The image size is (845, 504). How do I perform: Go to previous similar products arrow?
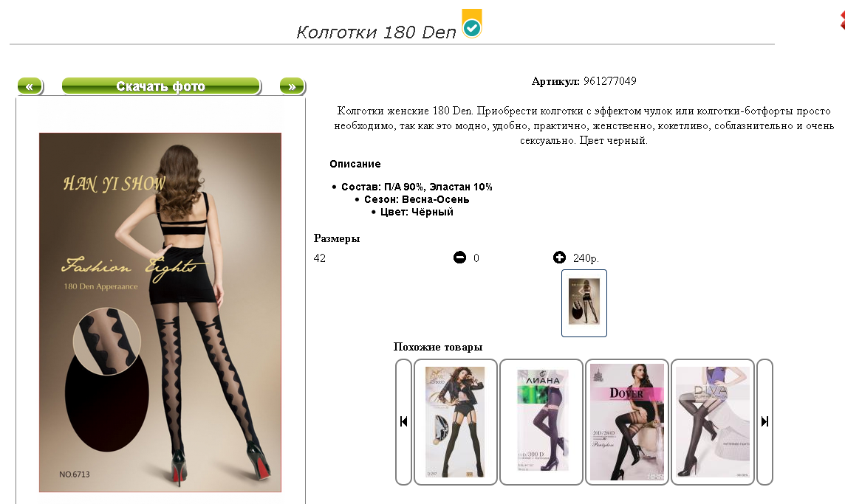[x=403, y=421]
